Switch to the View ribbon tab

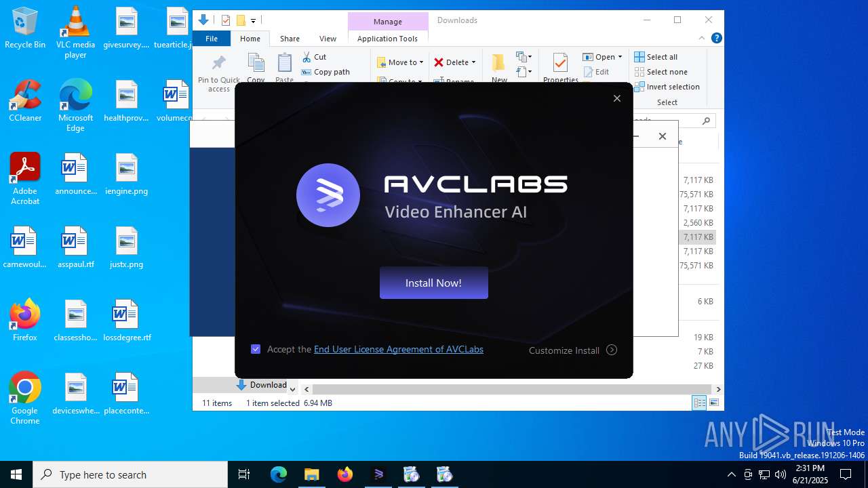click(328, 39)
